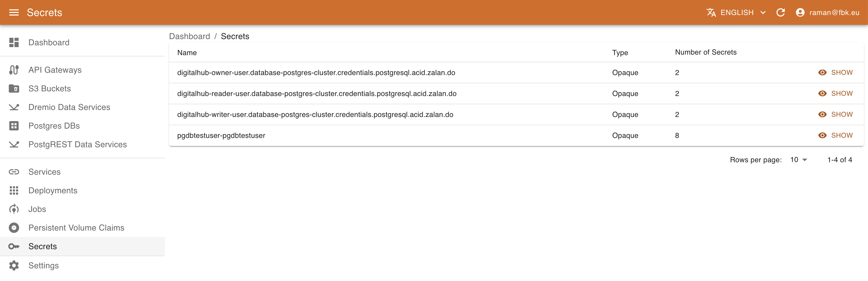Navigate to Dashboard via the breadcrumb
The image size is (868, 281).
pos(189,36)
